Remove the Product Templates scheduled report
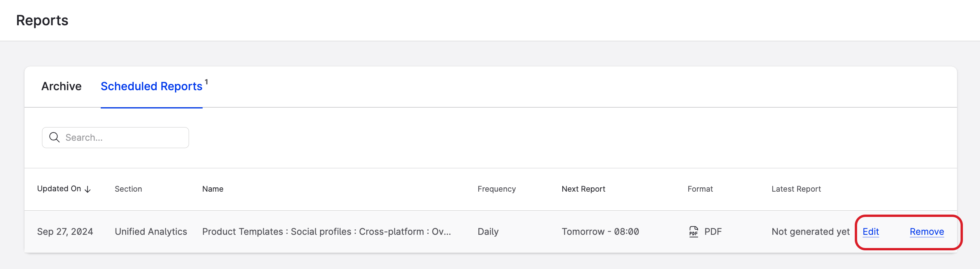This screenshot has height=269, width=980. (926, 231)
